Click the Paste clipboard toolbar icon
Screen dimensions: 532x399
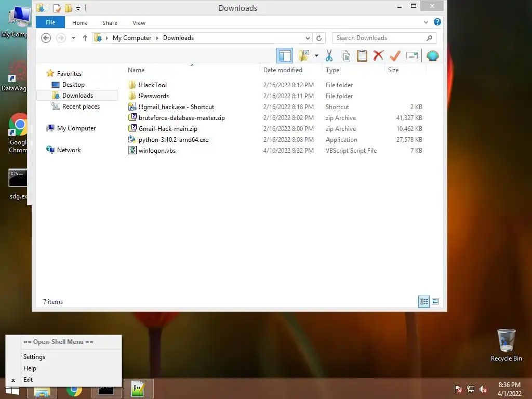tap(362, 56)
